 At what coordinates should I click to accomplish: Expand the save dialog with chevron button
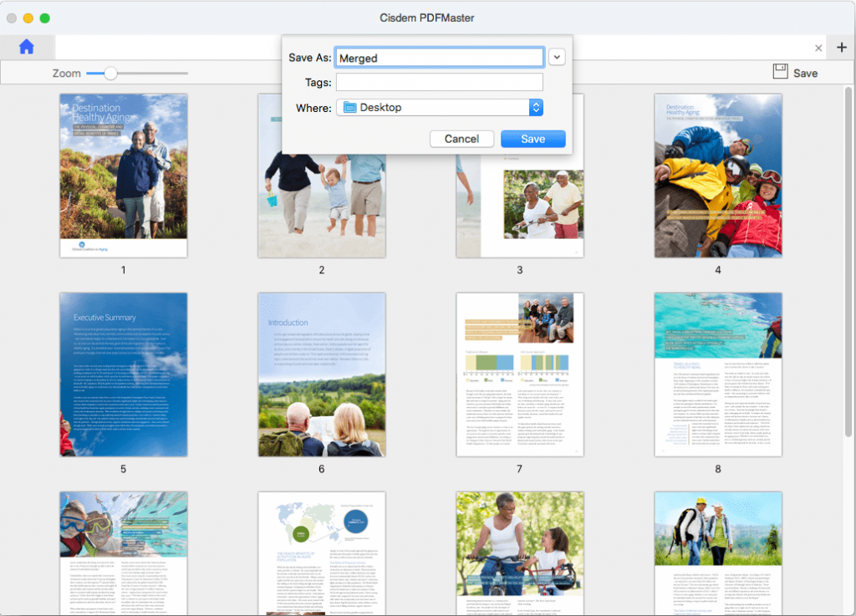(x=557, y=57)
